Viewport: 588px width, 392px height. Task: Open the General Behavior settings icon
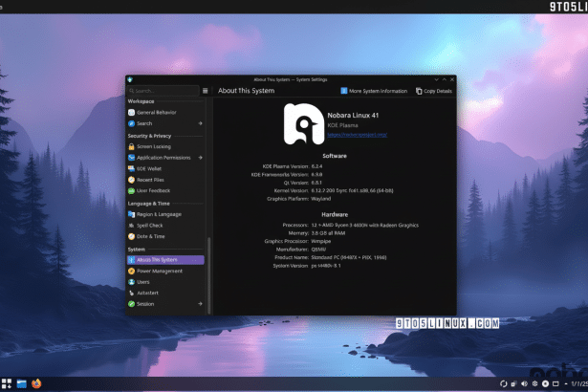click(131, 112)
